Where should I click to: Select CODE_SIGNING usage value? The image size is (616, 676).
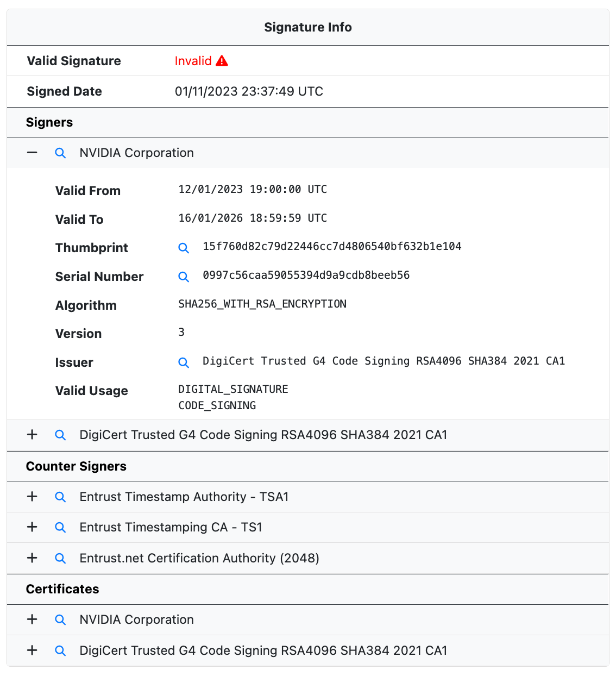click(217, 405)
